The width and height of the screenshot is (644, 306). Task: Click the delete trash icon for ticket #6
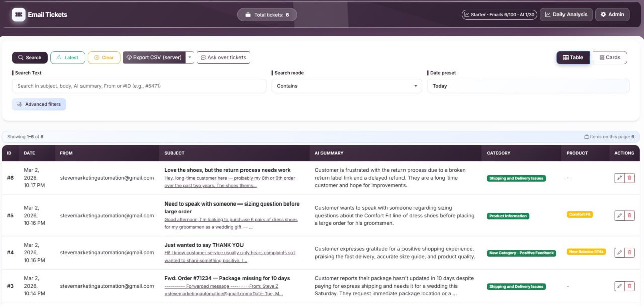coord(629,178)
